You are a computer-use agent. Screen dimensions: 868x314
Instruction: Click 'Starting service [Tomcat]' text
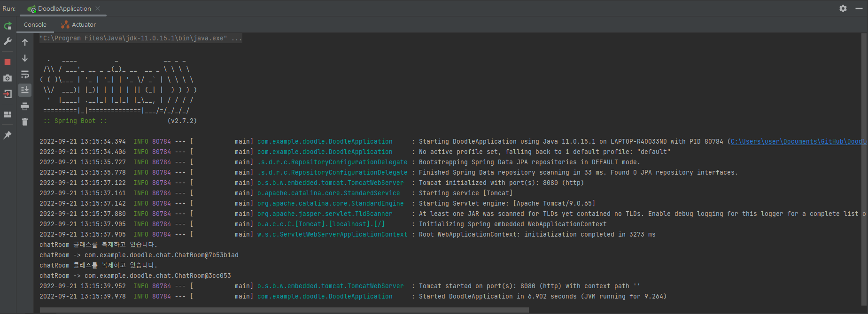point(466,193)
